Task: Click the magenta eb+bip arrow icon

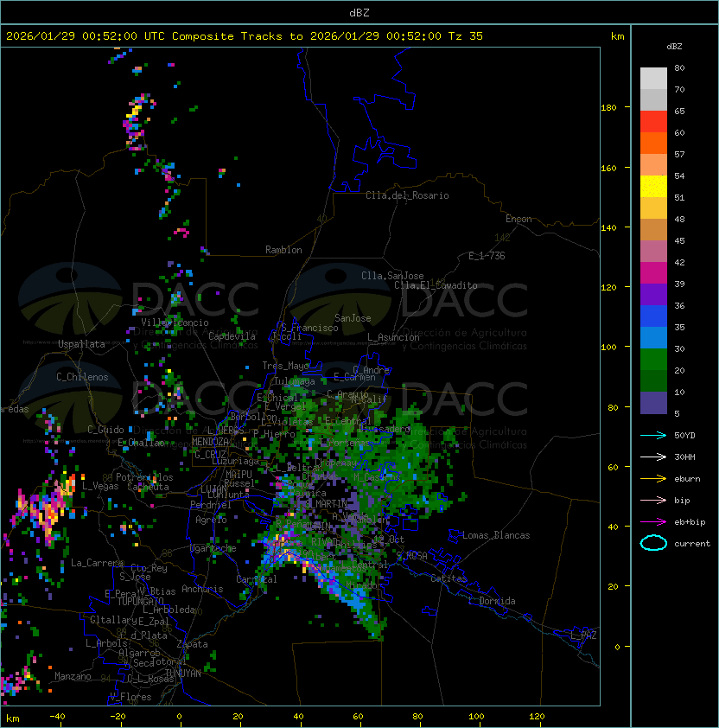Action: pos(653,522)
